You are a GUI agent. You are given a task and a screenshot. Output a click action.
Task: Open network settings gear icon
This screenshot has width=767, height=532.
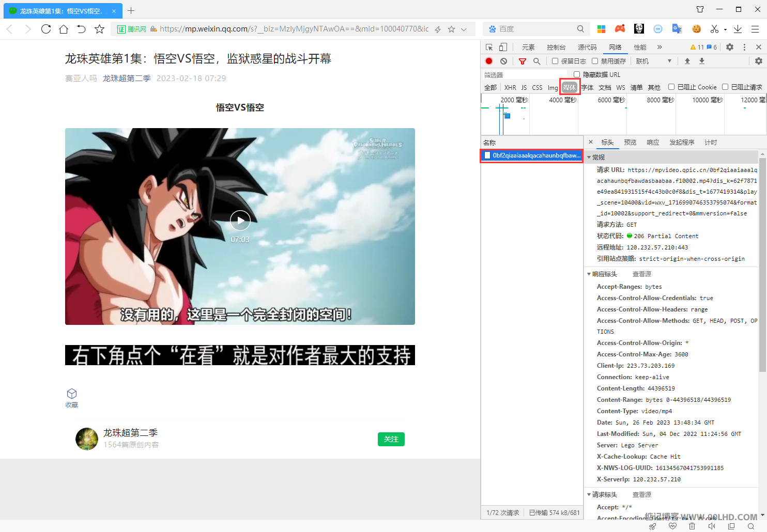pyautogui.click(x=758, y=61)
